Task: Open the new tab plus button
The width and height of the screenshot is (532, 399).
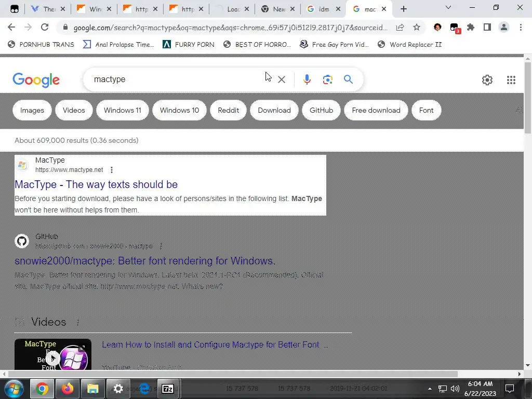Action: [x=403, y=9]
